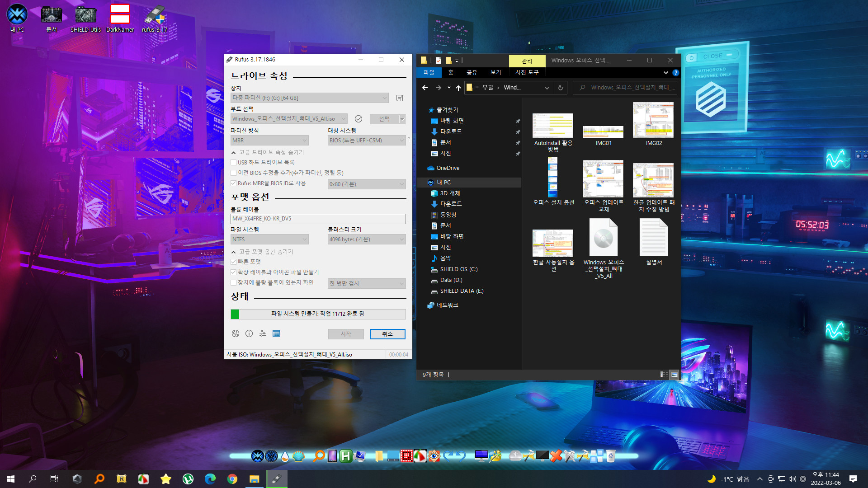Click the 관리 contextual tab

pyautogui.click(x=527, y=61)
